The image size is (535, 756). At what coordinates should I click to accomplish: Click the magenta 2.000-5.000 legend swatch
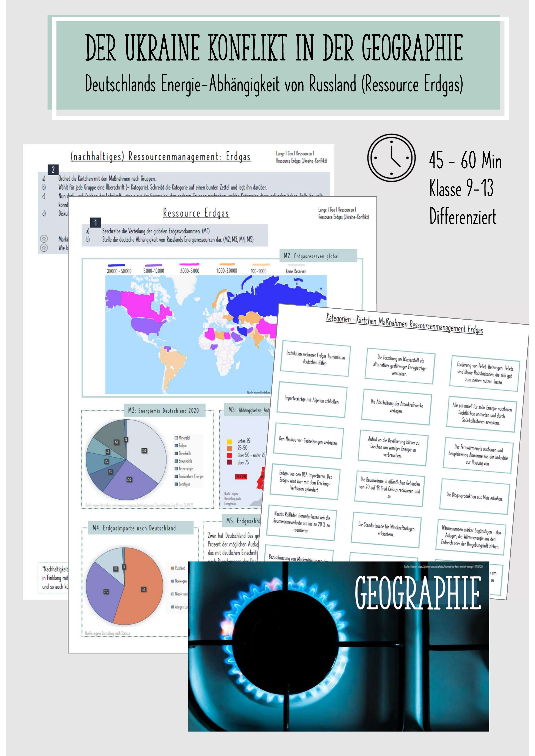[189, 264]
